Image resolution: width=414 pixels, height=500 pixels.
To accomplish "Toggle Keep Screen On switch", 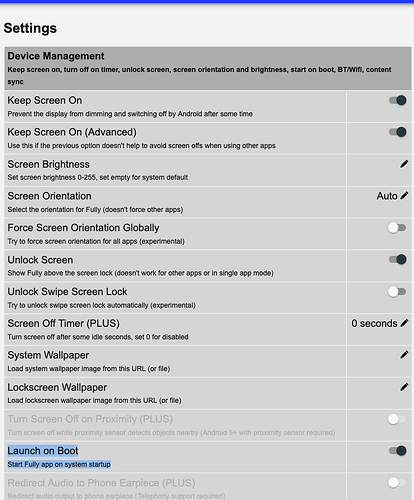I will click(397, 100).
